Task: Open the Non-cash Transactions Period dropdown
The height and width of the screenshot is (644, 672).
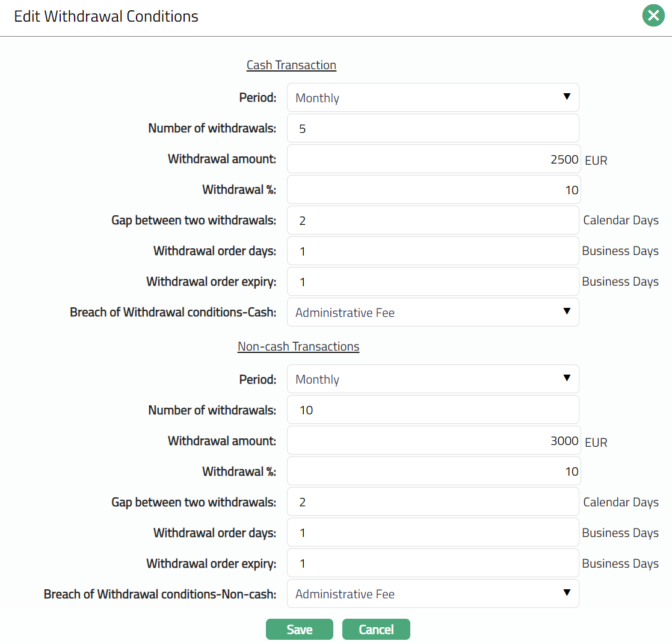Action: [x=433, y=379]
